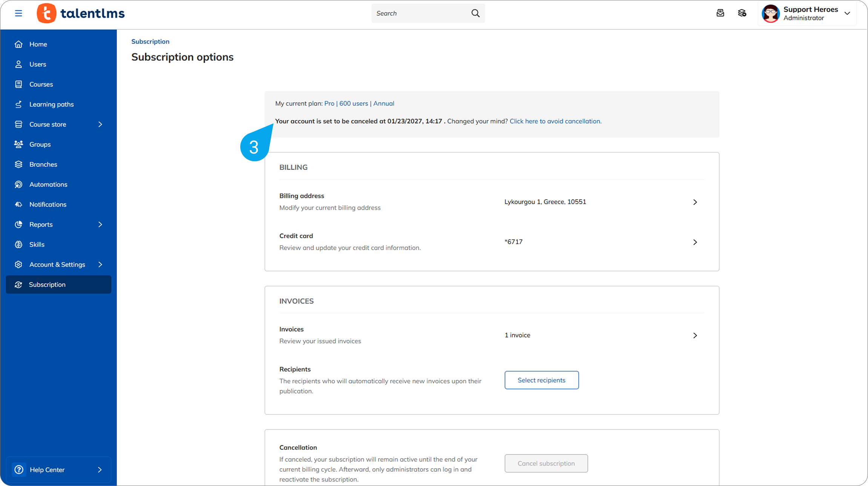
Task: Click the avoid cancellation link
Action: (555, 121)
